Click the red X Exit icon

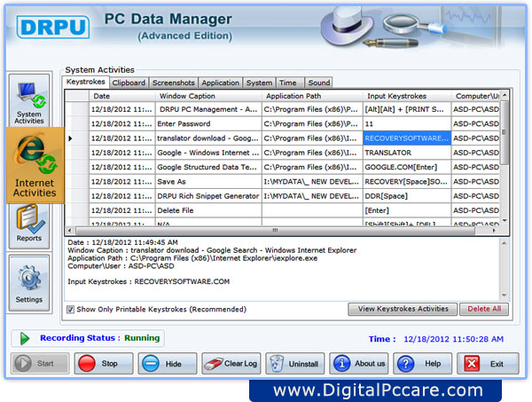click(472, 364)
